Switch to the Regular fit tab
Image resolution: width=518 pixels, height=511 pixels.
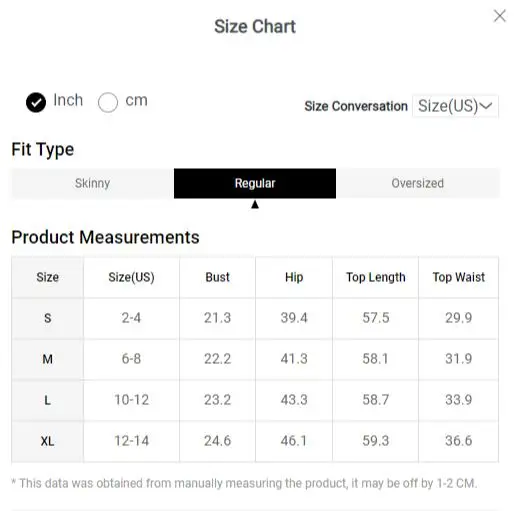pos(255,183)
